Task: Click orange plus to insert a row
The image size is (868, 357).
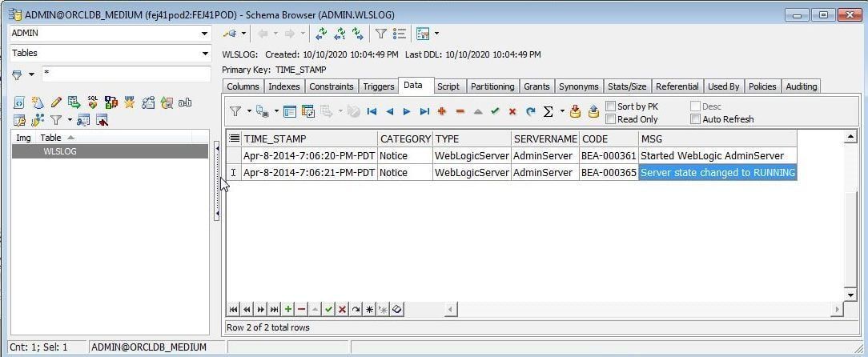Action: [x=442, y=111]
